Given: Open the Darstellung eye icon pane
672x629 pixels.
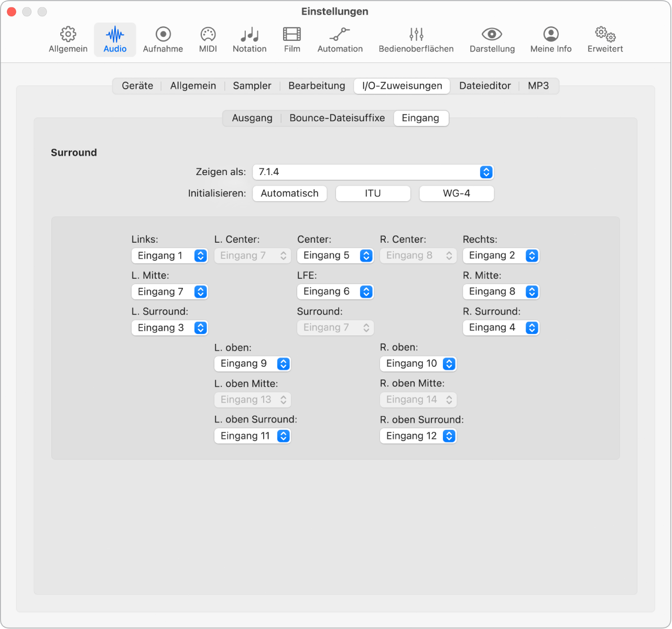Looking at the screenshot, I should click(492, 40).
